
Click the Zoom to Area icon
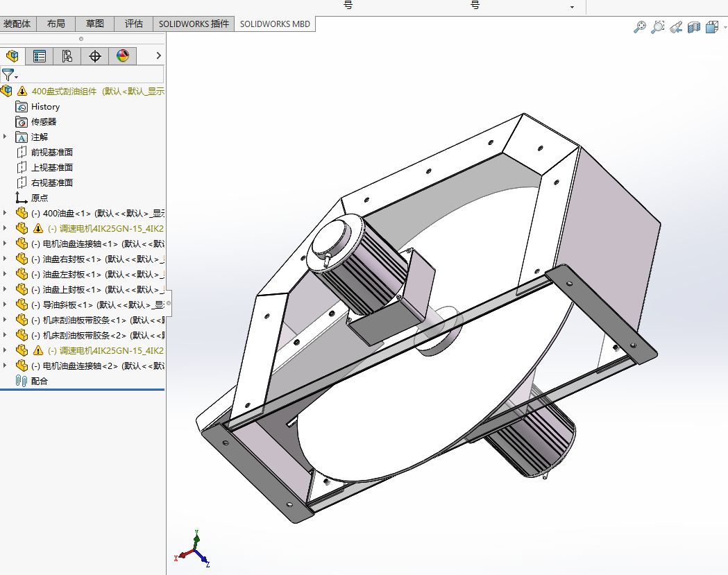[x=657, y=27]
